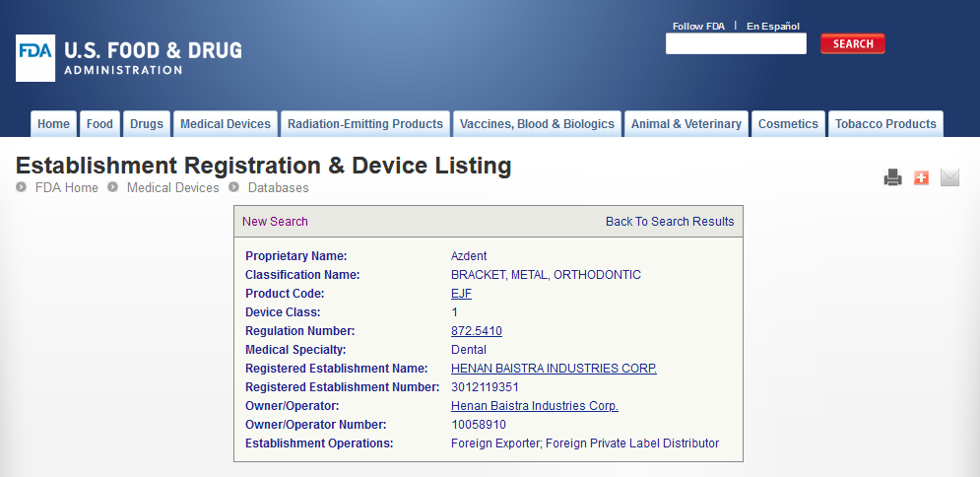Open Vaccines, Blood & Biologics tab
Viewport: 980px width, 477px height.
click(x=537, y=124)
